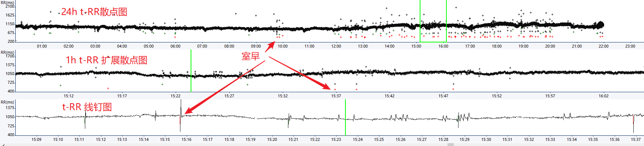The image size is (644, 146).
Task: Click the 2100 value on 24h RR axis
Action: 10,7
